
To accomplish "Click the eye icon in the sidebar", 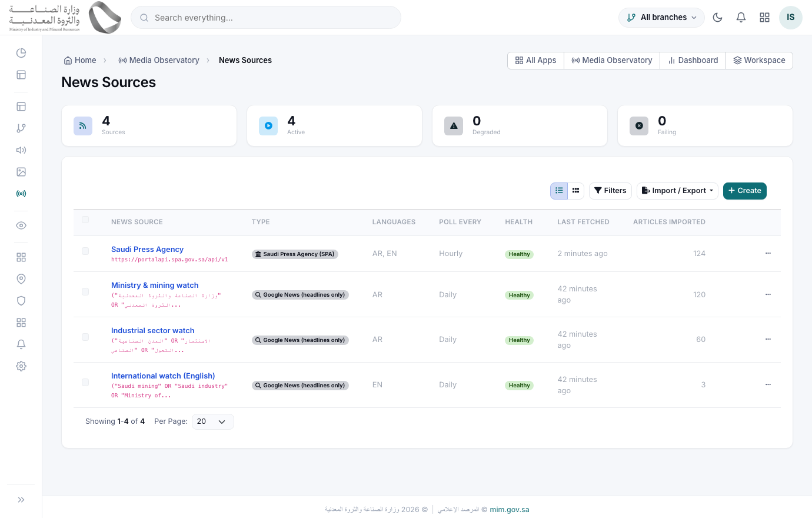I will click(x=21, y=225).
